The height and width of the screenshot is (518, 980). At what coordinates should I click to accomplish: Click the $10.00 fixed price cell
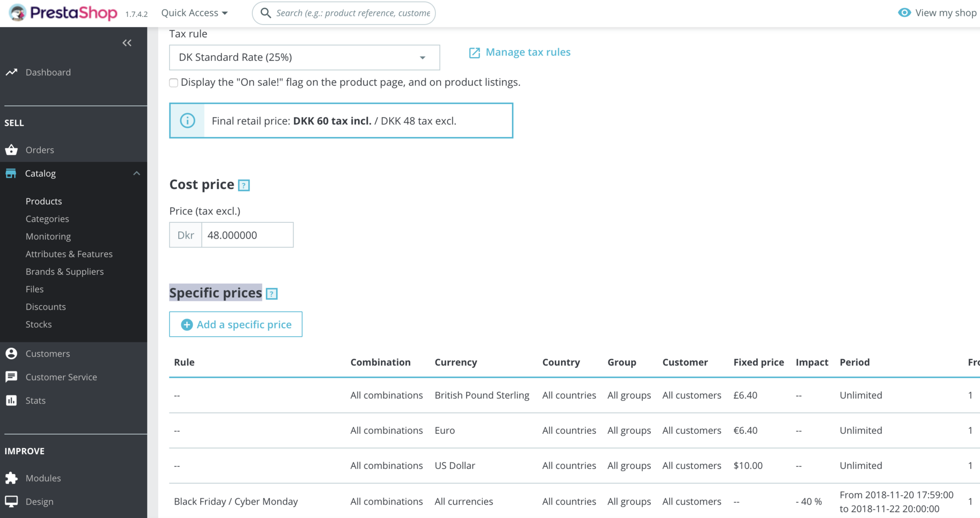point(748,466)
